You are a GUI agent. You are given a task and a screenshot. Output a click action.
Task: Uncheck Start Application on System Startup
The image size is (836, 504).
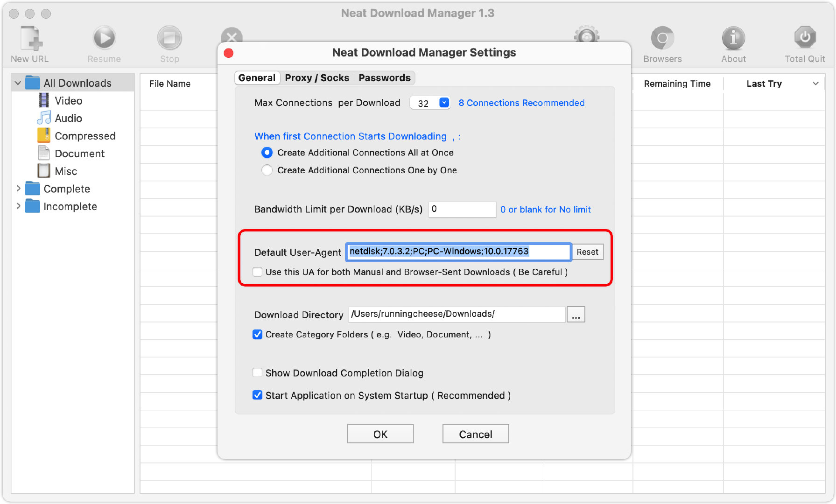[257, 395]
